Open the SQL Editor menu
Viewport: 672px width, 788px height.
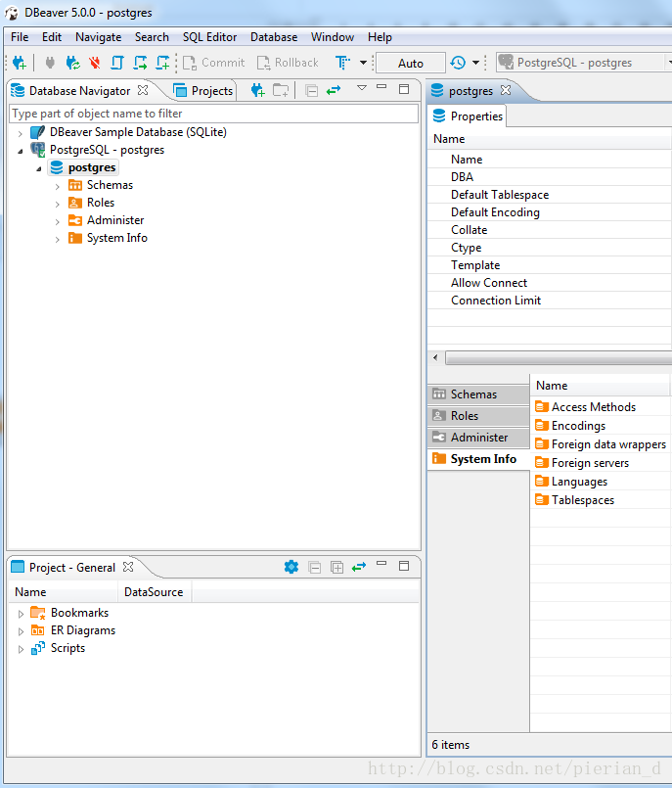click(209, 37)
